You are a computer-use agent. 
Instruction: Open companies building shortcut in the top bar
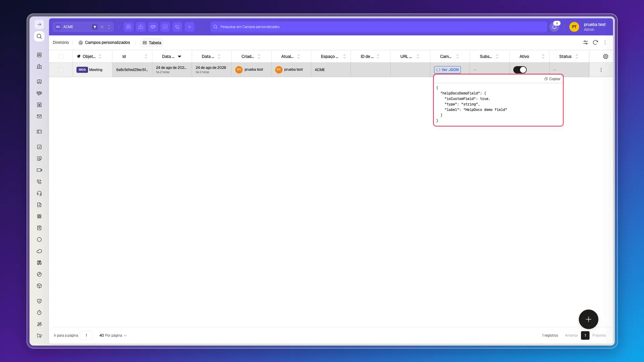(x=141, y=27)
